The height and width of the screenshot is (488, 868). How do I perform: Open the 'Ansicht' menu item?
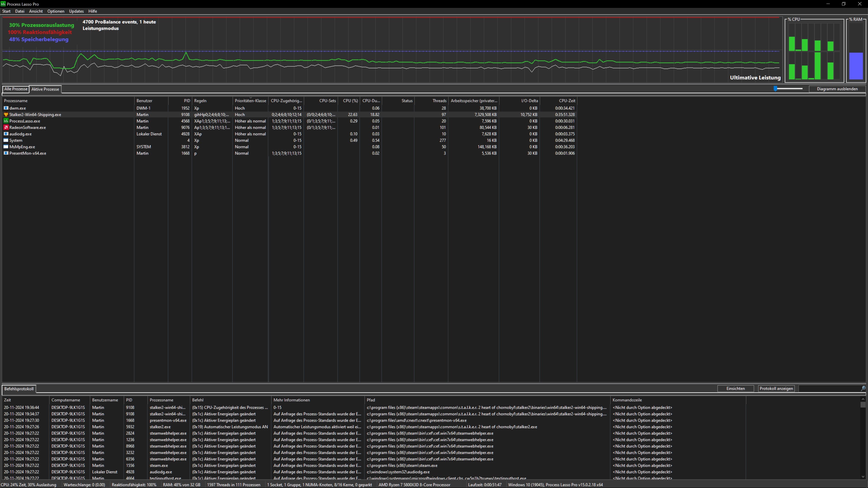tap(36, 11)
